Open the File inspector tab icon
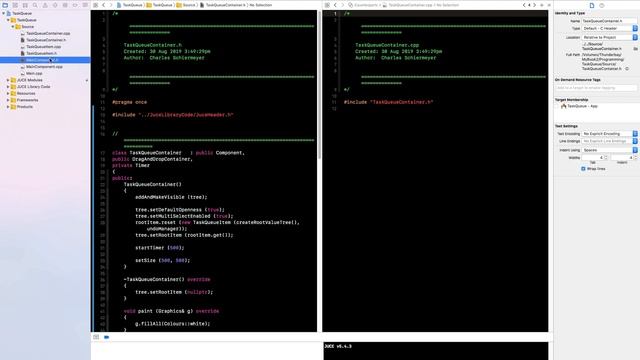The height and width of the screenshot is (360, 640). coord(592,5)
